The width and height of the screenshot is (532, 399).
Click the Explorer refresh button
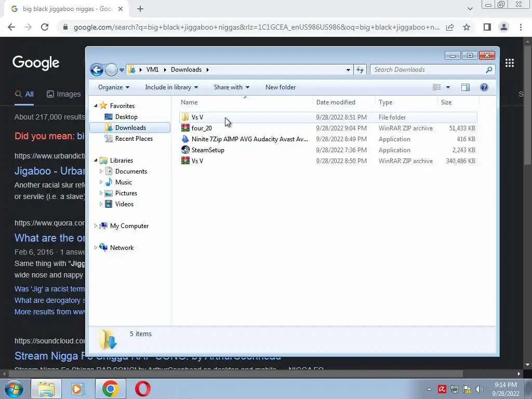pos(360,70)
